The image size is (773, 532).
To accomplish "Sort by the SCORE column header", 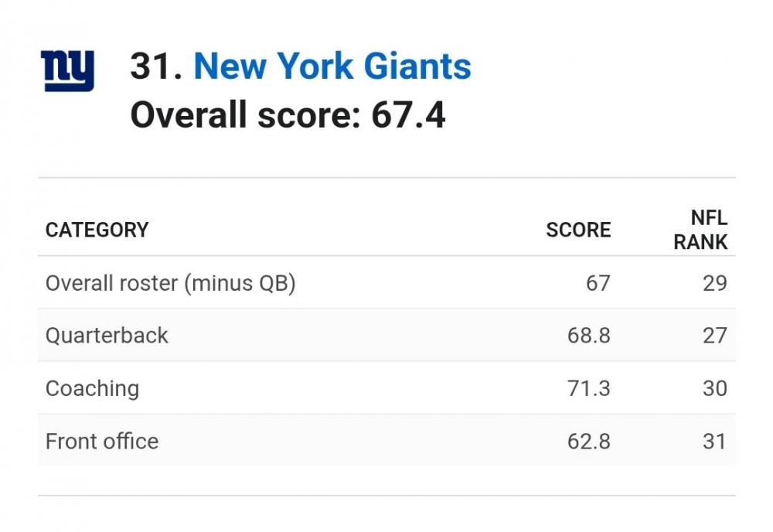I will click(578, 230).
